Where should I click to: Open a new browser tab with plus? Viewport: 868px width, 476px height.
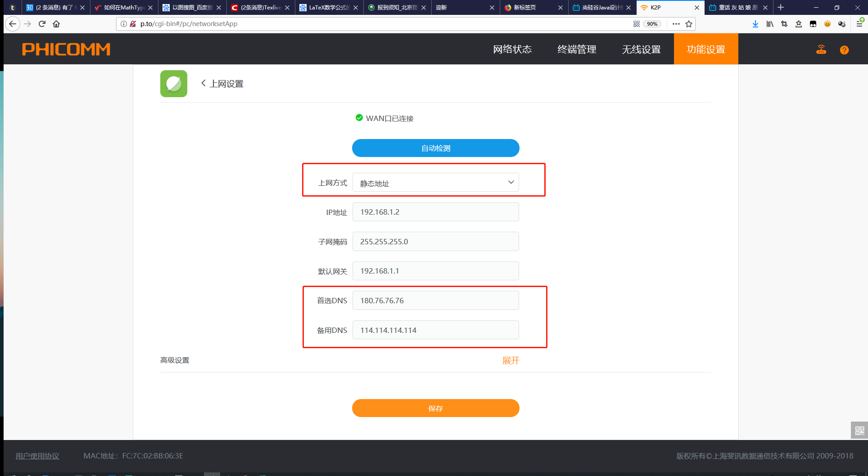click(781, 8)
